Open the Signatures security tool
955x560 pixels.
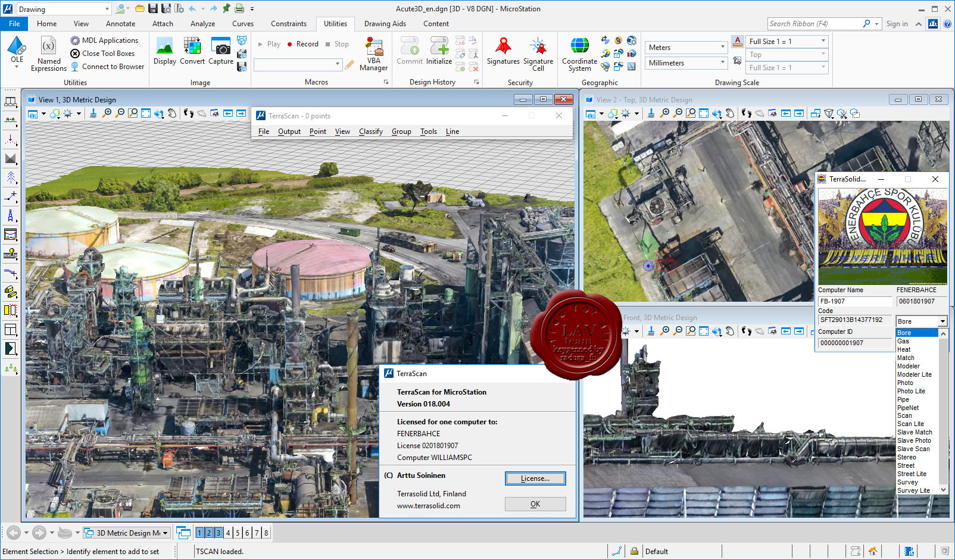[x=503, y=51]
